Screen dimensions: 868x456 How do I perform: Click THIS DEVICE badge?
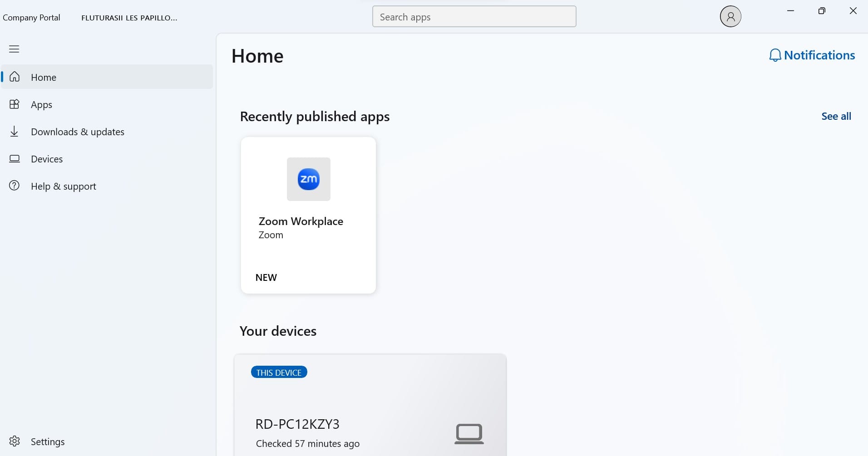(279, 373)
